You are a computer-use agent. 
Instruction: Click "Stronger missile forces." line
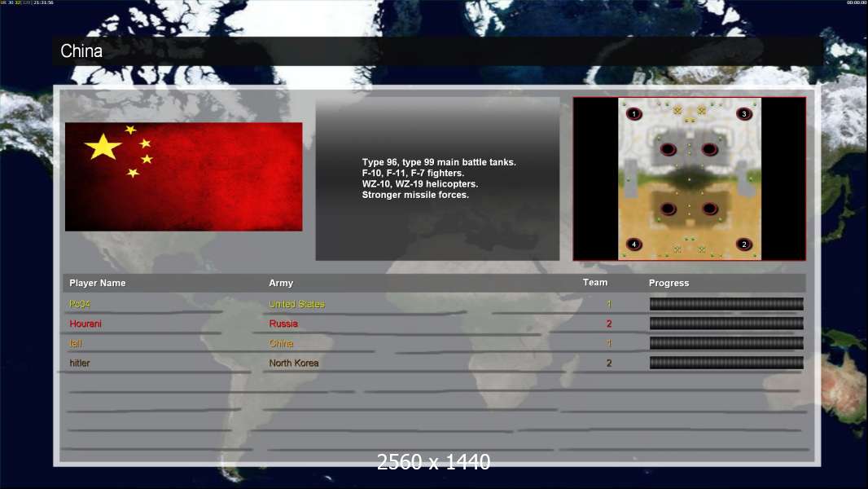tap(415, 195)
